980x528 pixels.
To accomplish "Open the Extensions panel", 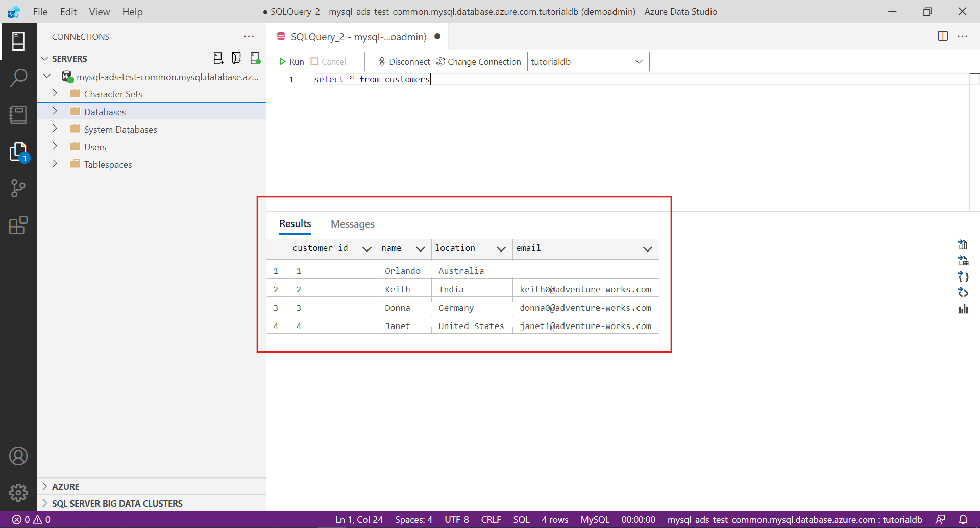I will pyautogui.click(x=18, y=225).
